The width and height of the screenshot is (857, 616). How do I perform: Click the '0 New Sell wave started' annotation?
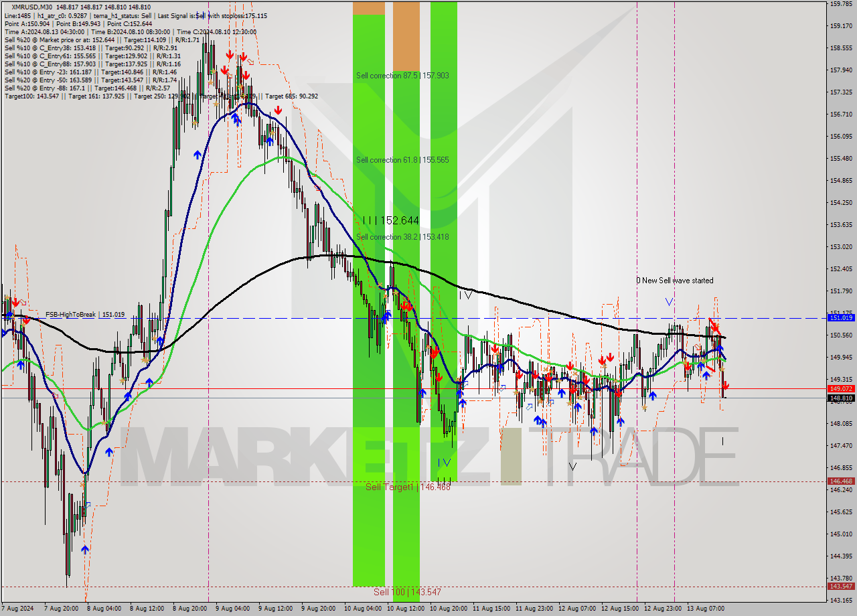pos(675,281)
